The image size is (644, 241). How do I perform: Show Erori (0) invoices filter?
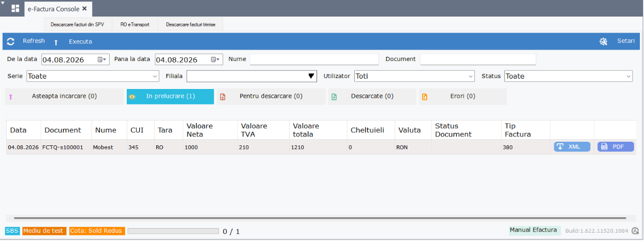point(462,97)
